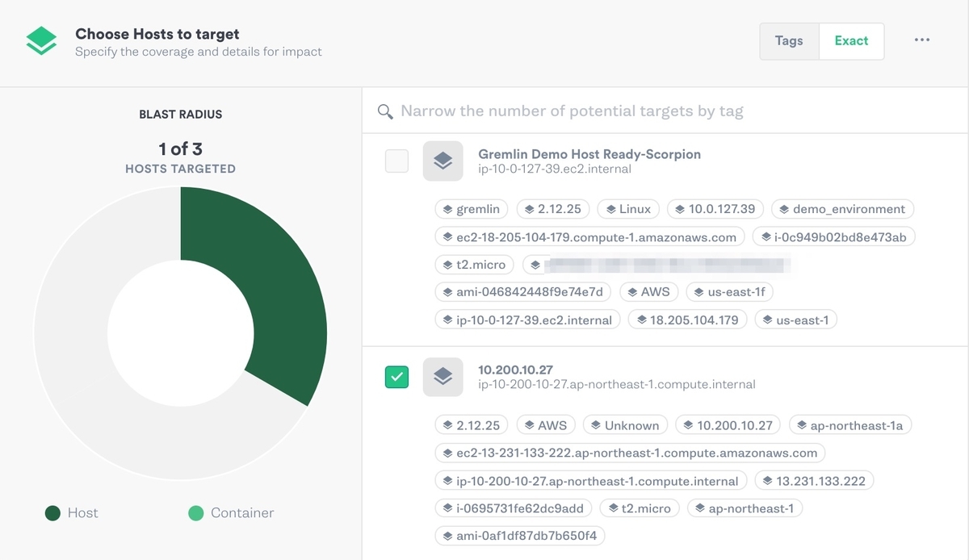Select the us-east-1 tag
Image resolution: width=969 pixels, height=560 pixels.
point(795,320)
